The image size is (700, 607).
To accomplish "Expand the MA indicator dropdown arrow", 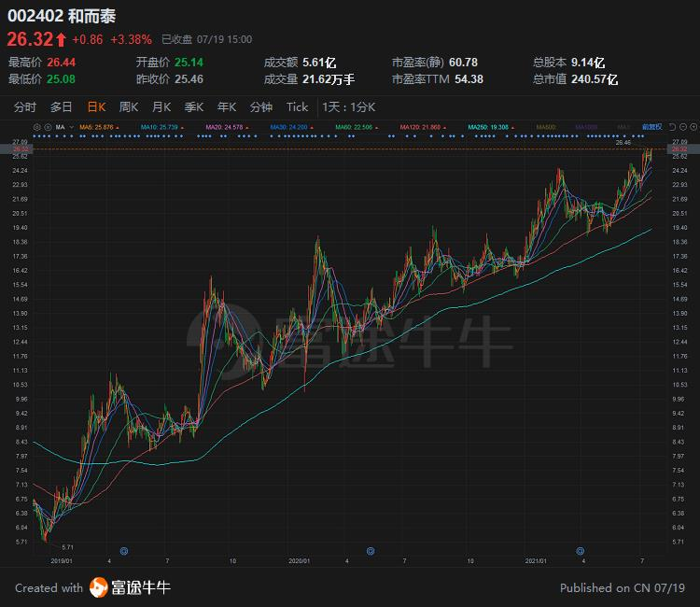I will pyautogui.click(x=72, y=127).
